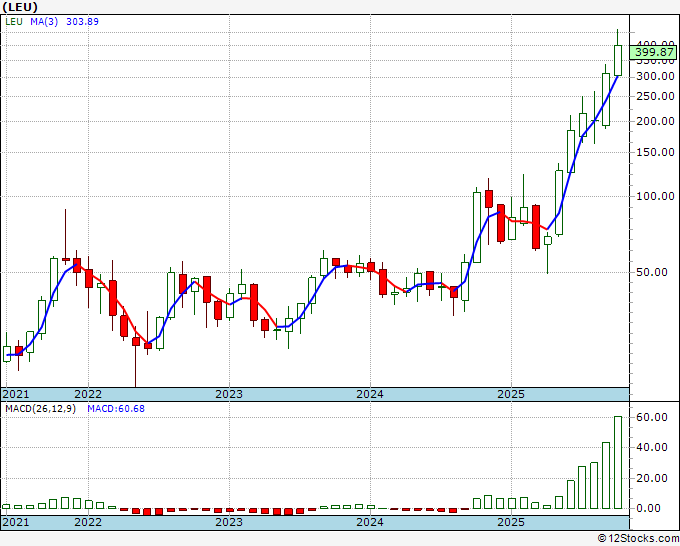
Task: Click the 60.00 MACD axis label
Action: pos(654,417)
